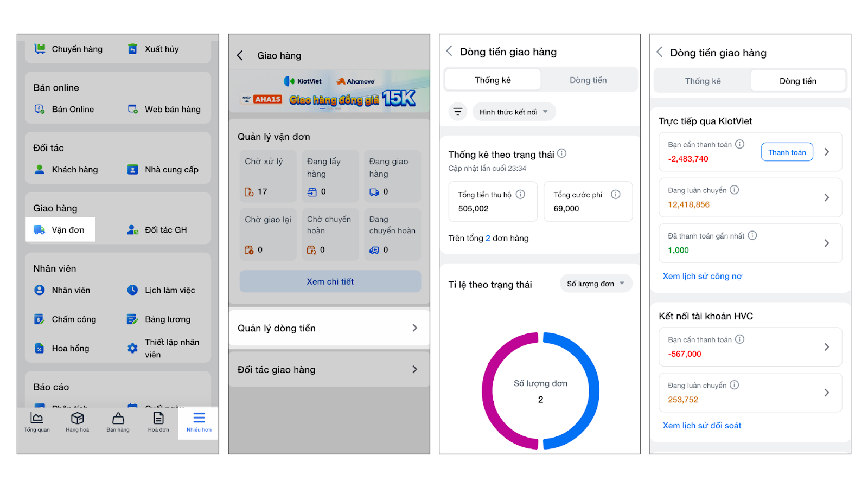The width and height of the screenshot is (868, 488).
Task: Open the Số lượng đơn dropdown
Action: (x=596, y=284)
